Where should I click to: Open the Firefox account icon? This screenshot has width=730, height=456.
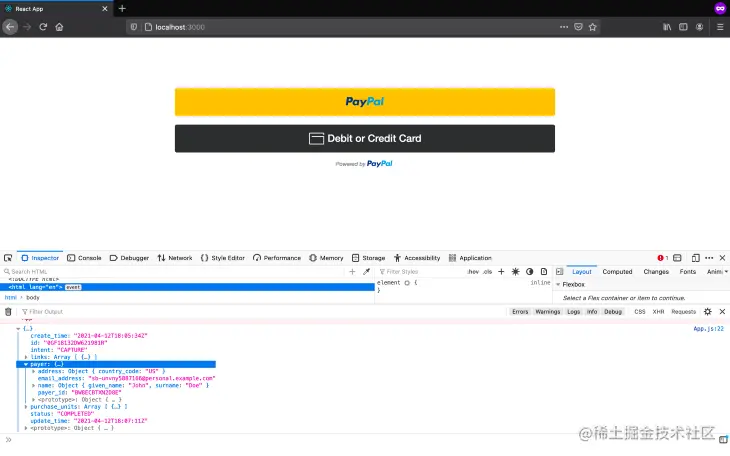click(699, 27)
